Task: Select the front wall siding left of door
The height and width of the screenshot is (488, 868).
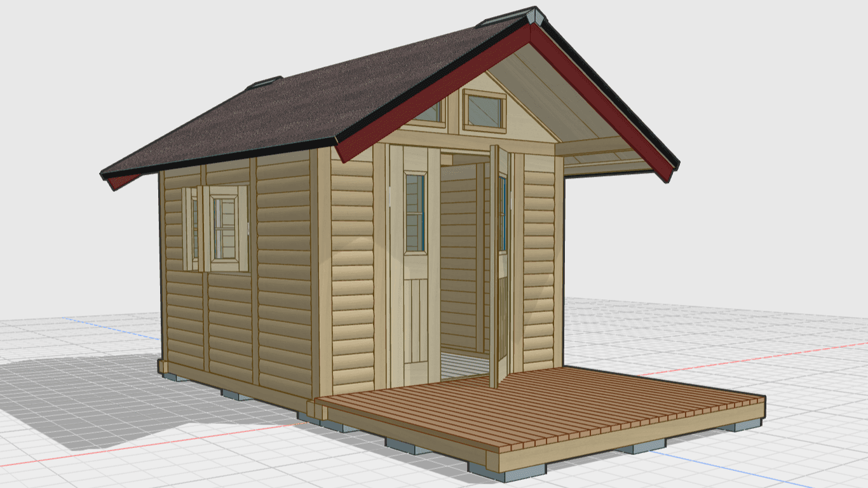Action: 351,273
